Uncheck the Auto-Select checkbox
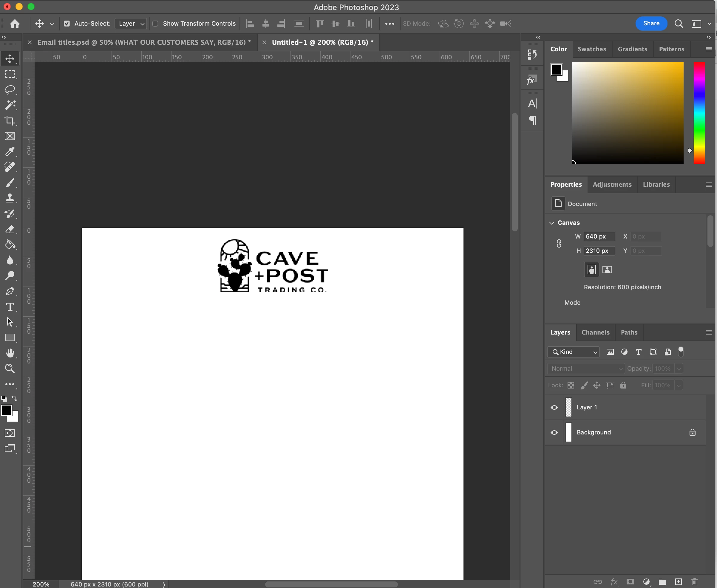The width and height of the screenshot is (717, 588). point(67,24)
